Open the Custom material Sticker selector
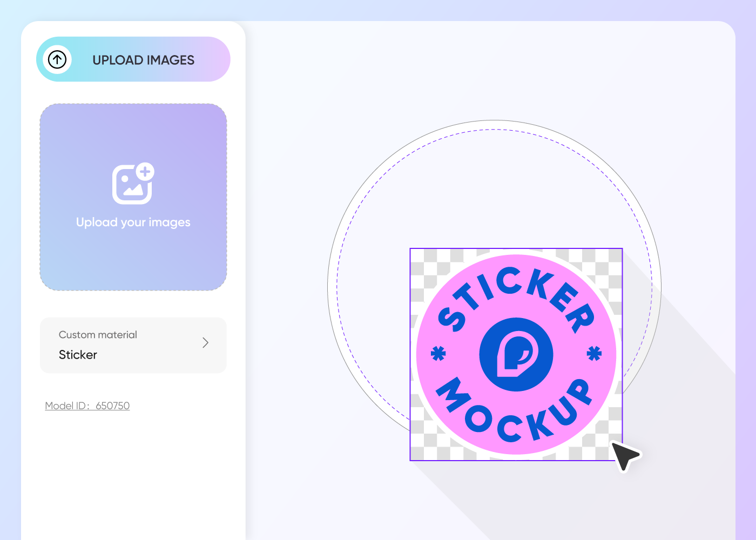The image size is (756, 540). [133, 346]
